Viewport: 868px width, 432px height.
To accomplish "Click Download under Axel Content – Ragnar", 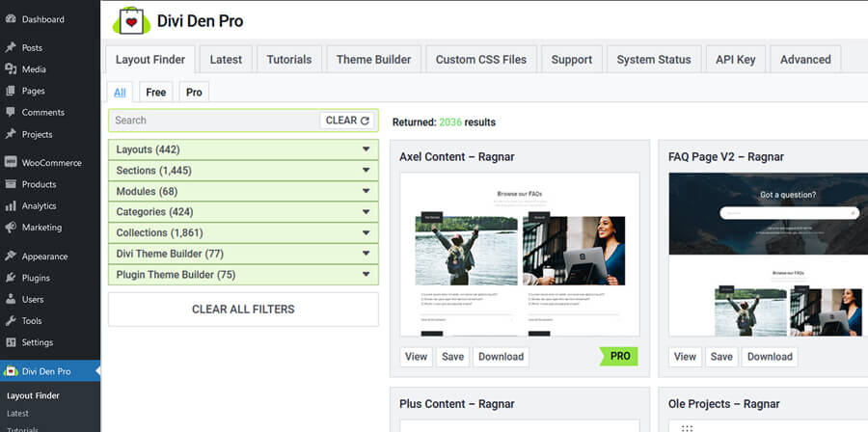I will pos(501,357).
